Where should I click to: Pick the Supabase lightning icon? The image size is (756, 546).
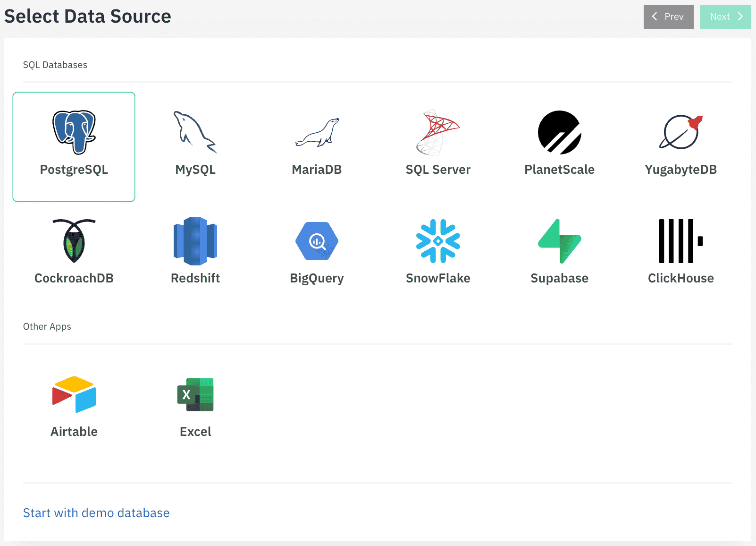point(560,241)
